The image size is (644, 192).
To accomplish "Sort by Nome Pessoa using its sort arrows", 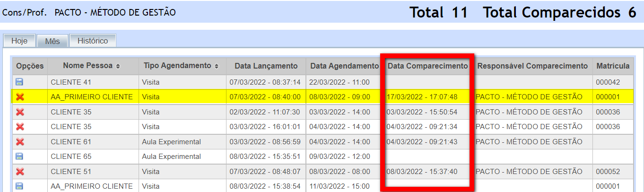I will click(118, 66).
